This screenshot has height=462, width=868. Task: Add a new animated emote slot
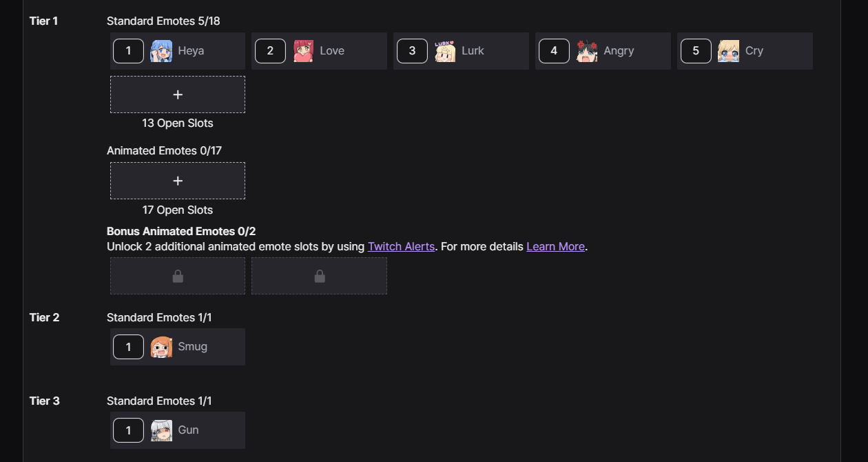coord(178,181)
